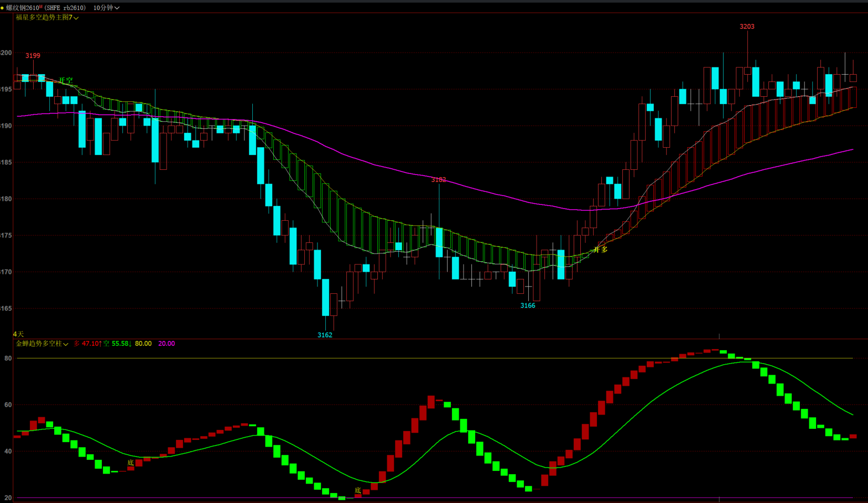Click the red up arrow after 47.10
The height and width of the screenshot is (503, 868).
100,344
